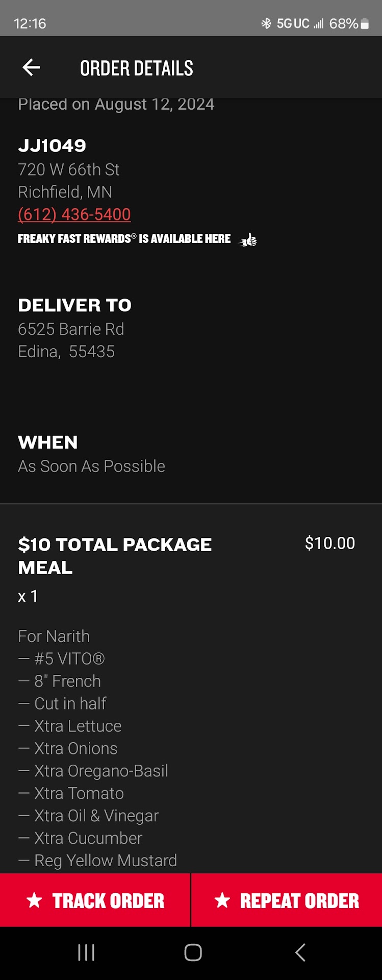Tap the JJ1049 store name
The height and width of the screenshot is (980, 382).
(x=52, y=146)
